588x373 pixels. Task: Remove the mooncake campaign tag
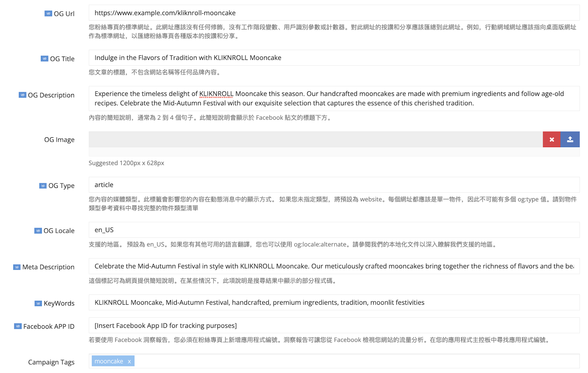(x=129, y=362)
